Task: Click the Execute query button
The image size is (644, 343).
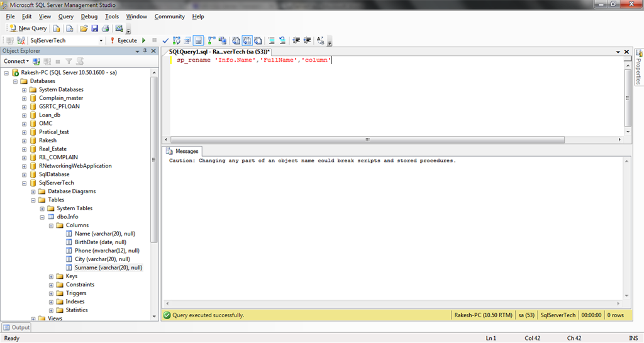Action: 123,40
